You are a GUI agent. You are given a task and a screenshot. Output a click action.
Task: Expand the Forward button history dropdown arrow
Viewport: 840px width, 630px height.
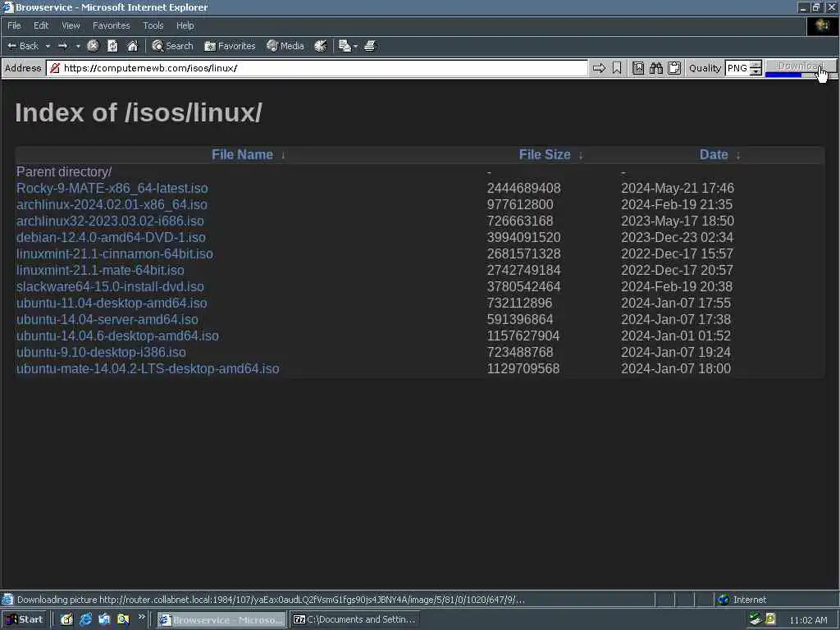click(x=78, y=46)
